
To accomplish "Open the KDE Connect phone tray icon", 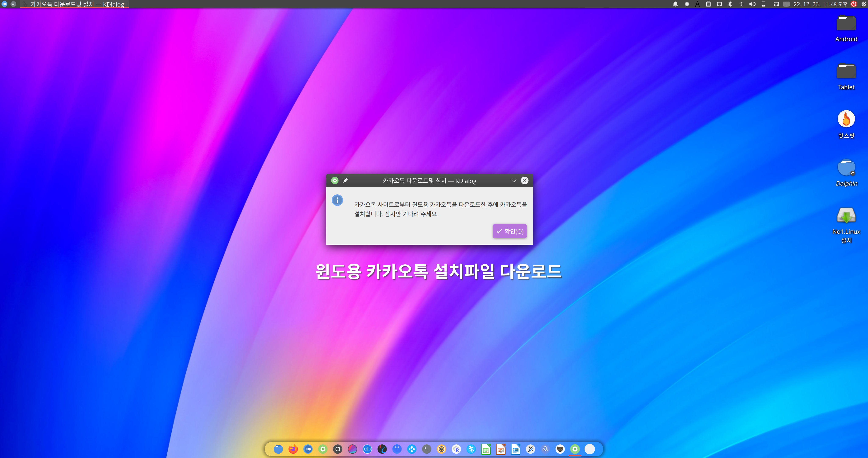I will 764,4.
